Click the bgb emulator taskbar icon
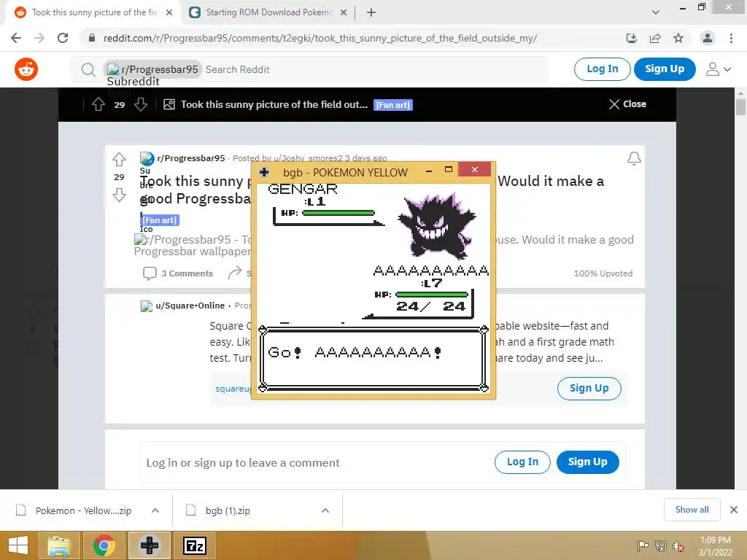Screen dimensions: 747x560 [x=149, y=545]
